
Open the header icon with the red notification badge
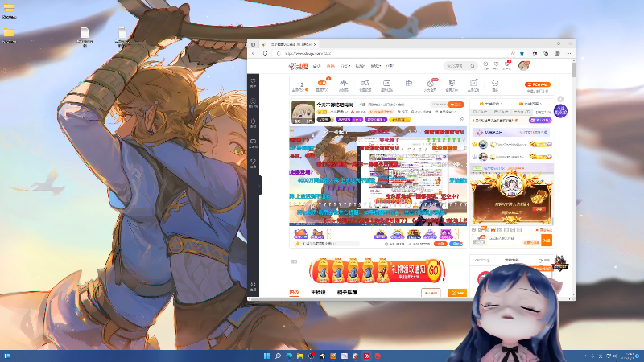tap(507, 66)
